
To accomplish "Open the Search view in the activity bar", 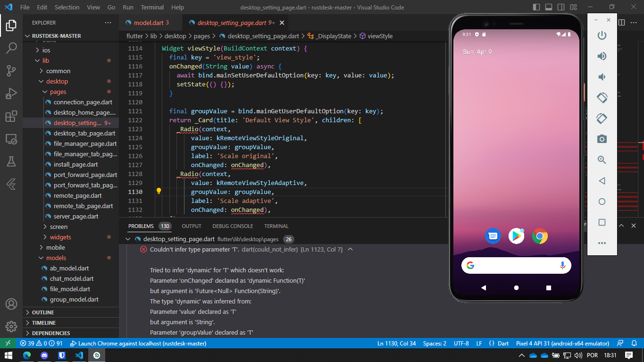I will tap(10, 47).
